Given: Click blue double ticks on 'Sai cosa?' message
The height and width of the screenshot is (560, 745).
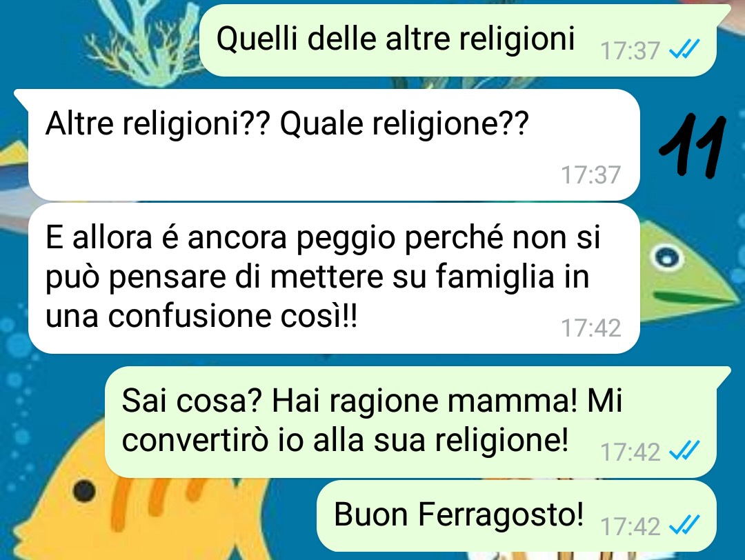Looking at the screenshot, I should [x=684, y=450].
